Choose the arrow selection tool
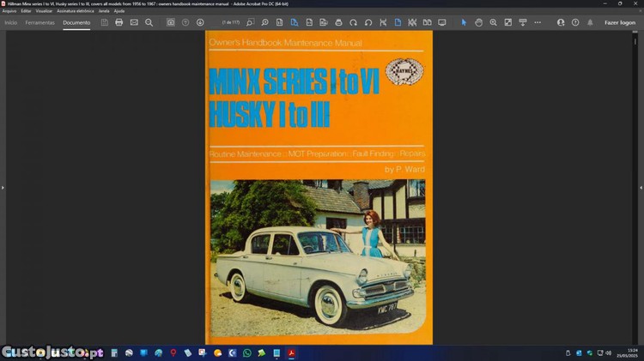Screen dimensions: 644x361 click(x=464, y=22)
